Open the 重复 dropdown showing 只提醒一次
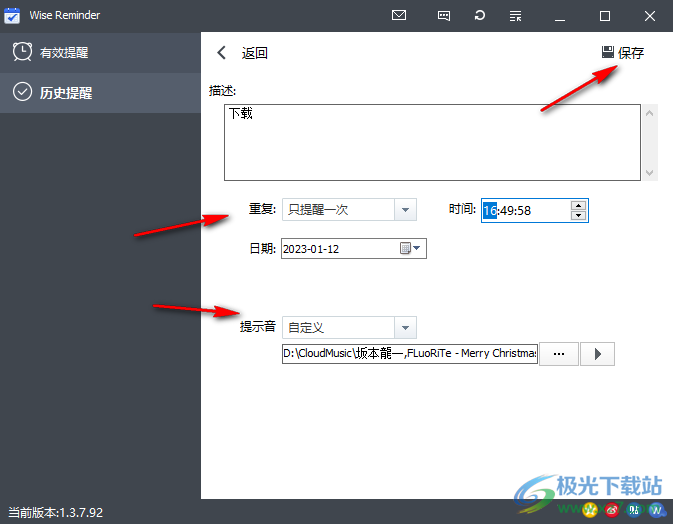This screenshot has height=524, width=673. (x=349, y=209)
